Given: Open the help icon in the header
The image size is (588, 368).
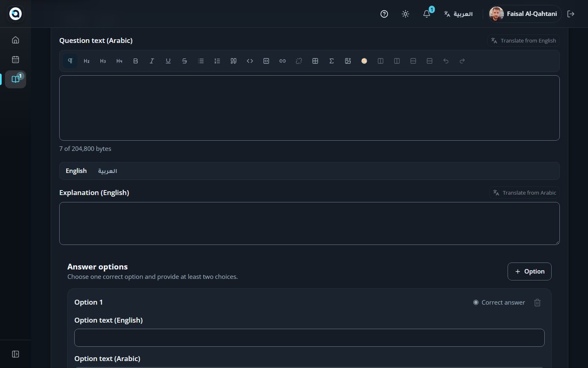Looking at the screenshot, I should (x=384, y=14).
